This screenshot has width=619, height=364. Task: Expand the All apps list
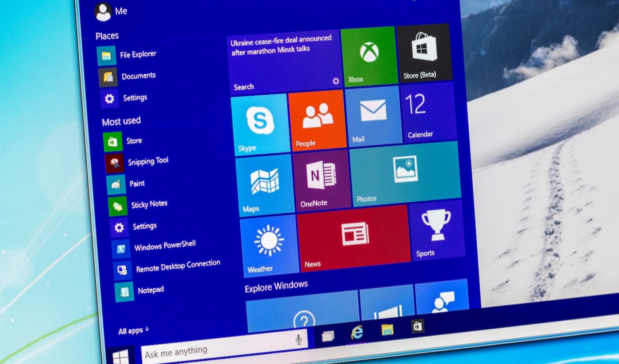click(x=134, y=331)
